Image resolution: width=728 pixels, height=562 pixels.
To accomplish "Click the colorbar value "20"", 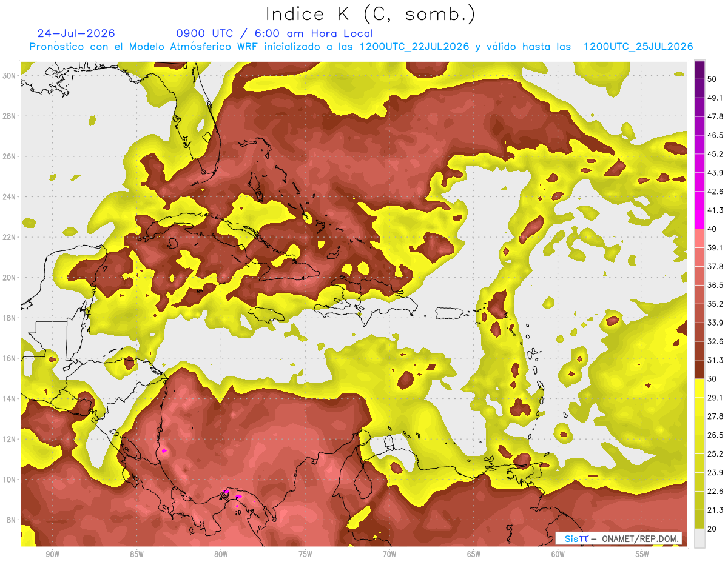I will [x=712, y=529].
